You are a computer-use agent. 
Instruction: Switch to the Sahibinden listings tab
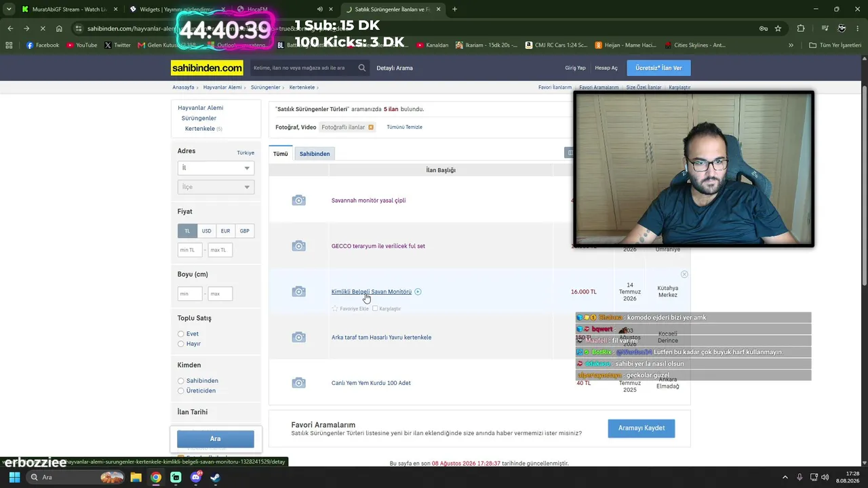click(315, 154)
